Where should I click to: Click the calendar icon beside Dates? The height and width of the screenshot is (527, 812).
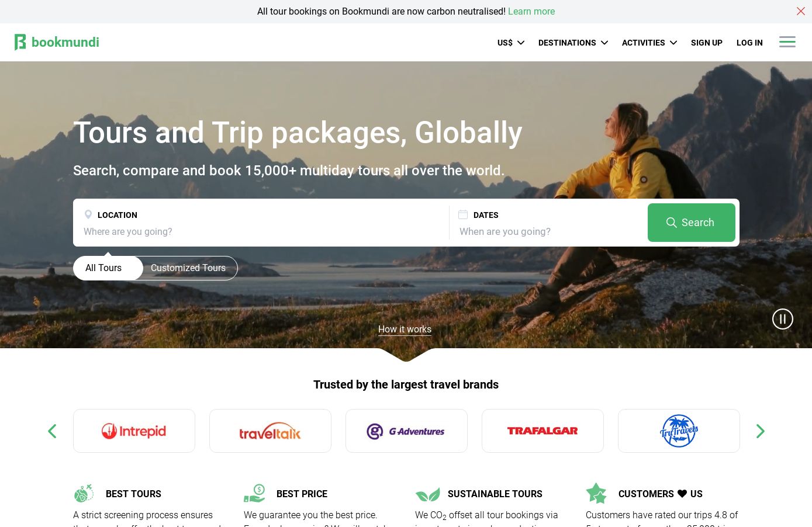coord(463,214)
